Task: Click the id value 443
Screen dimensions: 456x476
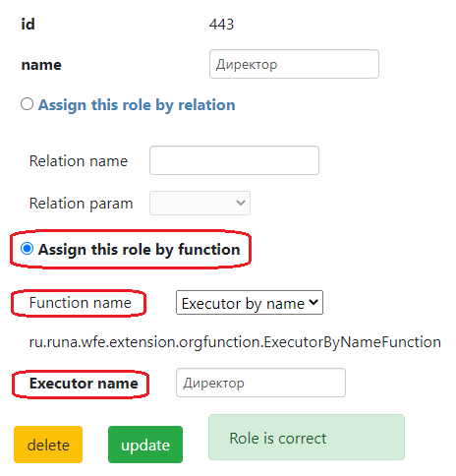Action: tap(221, 25)
